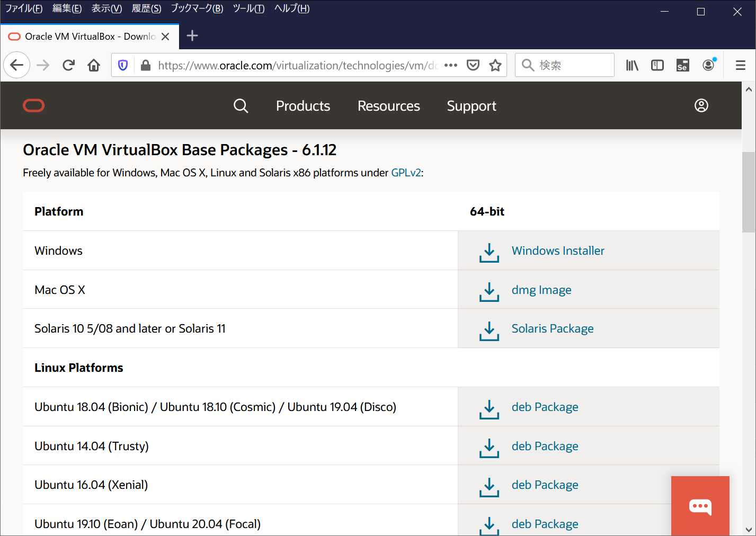The height and width of the screenshot is (536, 756).
Task: Download the Windows Installer
Action: coord(558,251)
